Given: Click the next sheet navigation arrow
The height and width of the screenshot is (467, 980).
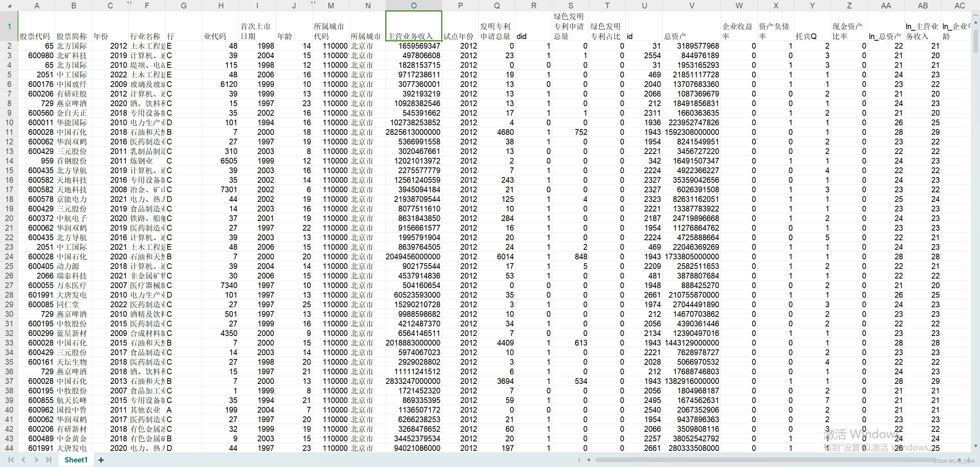Looking at the screenshot, I should click(x=36, y=460).
